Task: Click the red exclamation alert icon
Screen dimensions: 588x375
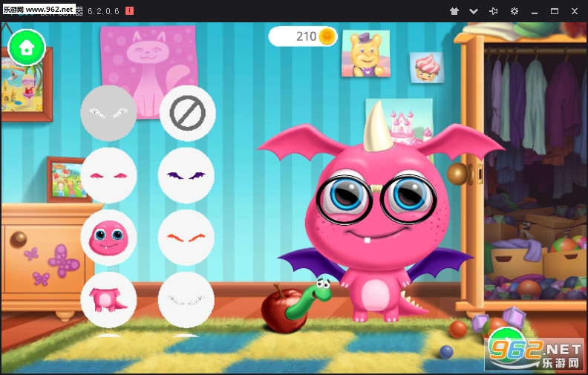Action: [x=129, y=11]
